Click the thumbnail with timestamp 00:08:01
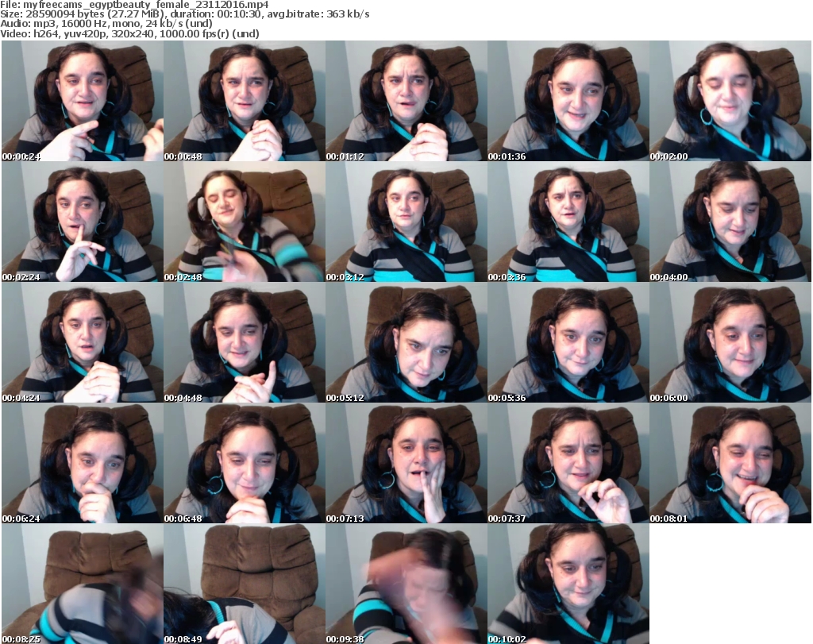The width and height of the screenshot is (813, 644). coord(730,463)
